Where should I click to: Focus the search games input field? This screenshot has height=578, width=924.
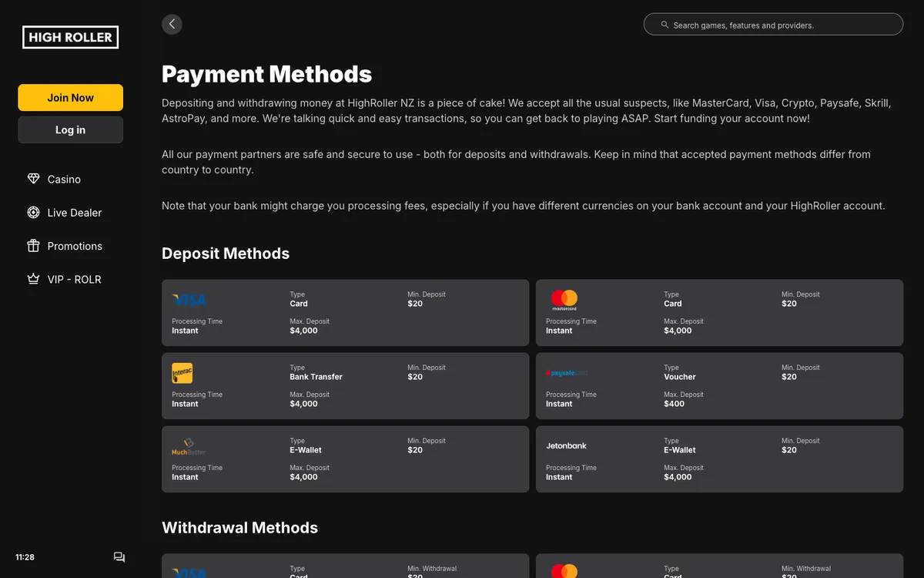point(773,25)
